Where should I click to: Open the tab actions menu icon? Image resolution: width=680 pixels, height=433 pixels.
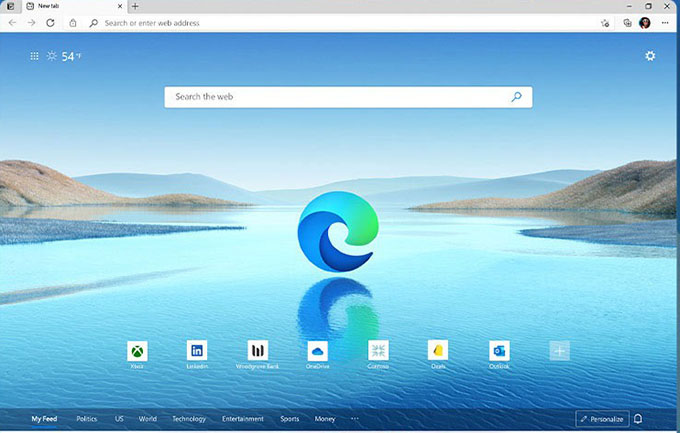10,6
